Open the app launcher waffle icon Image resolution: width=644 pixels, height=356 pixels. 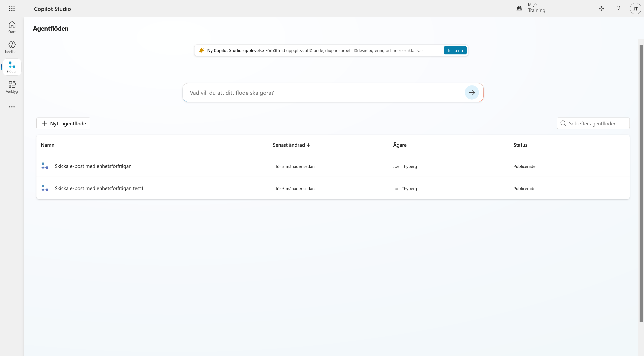(x=12, y=8)
